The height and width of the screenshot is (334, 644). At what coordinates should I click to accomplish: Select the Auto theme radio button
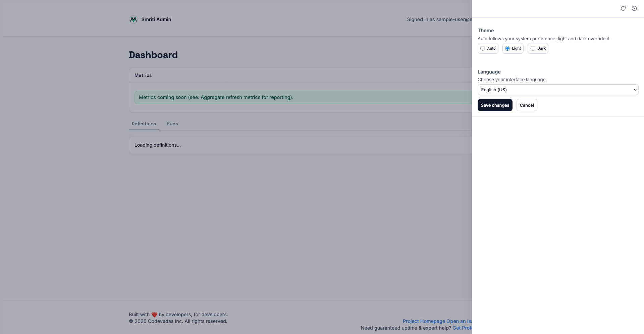tap(483, 48)
